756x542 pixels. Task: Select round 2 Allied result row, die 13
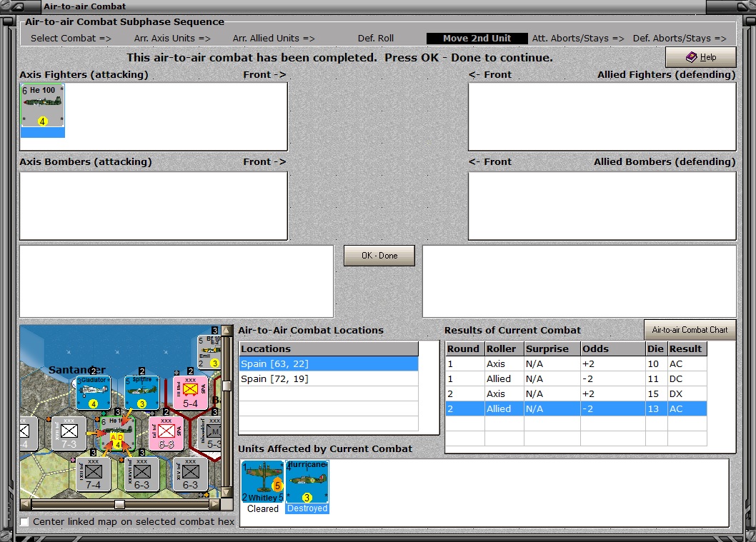point(576,408)
